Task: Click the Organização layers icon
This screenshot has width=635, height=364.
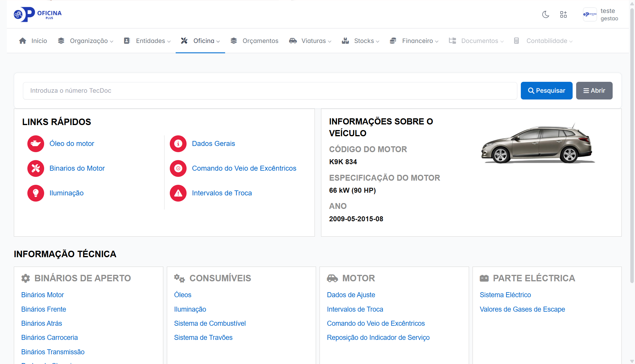Action: 61,41
